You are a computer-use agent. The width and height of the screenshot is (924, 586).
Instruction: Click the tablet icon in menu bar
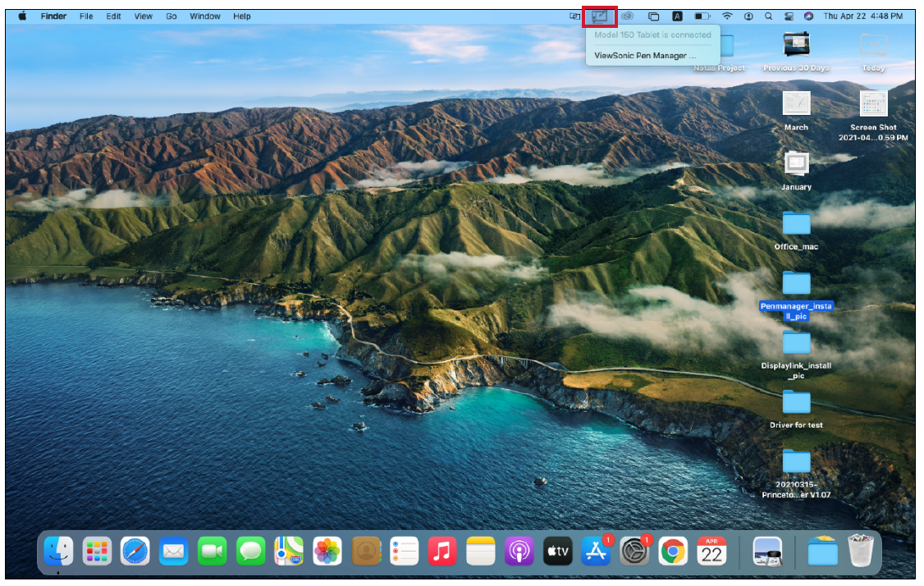[600, 16]
